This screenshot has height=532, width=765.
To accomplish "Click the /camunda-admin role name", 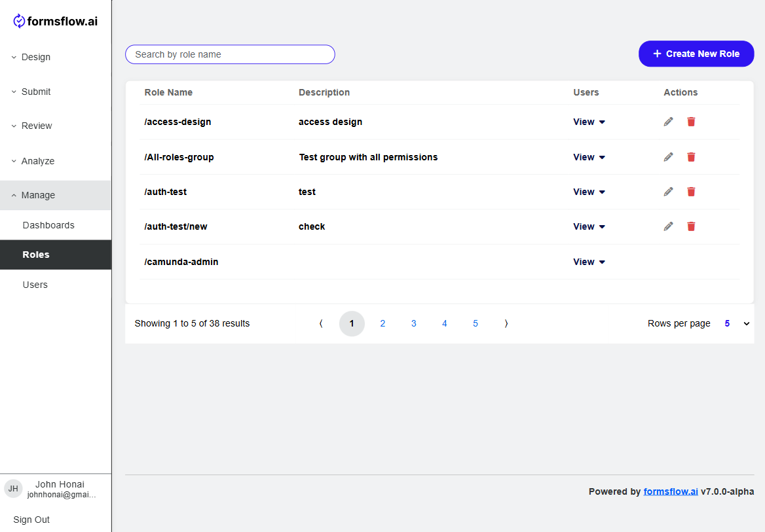I will [x=181, y=262].
